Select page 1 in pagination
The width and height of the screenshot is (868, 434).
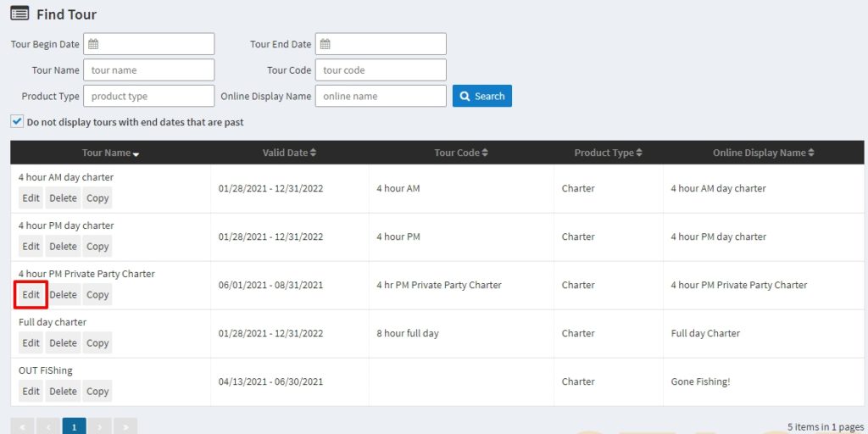coord(74,427)
